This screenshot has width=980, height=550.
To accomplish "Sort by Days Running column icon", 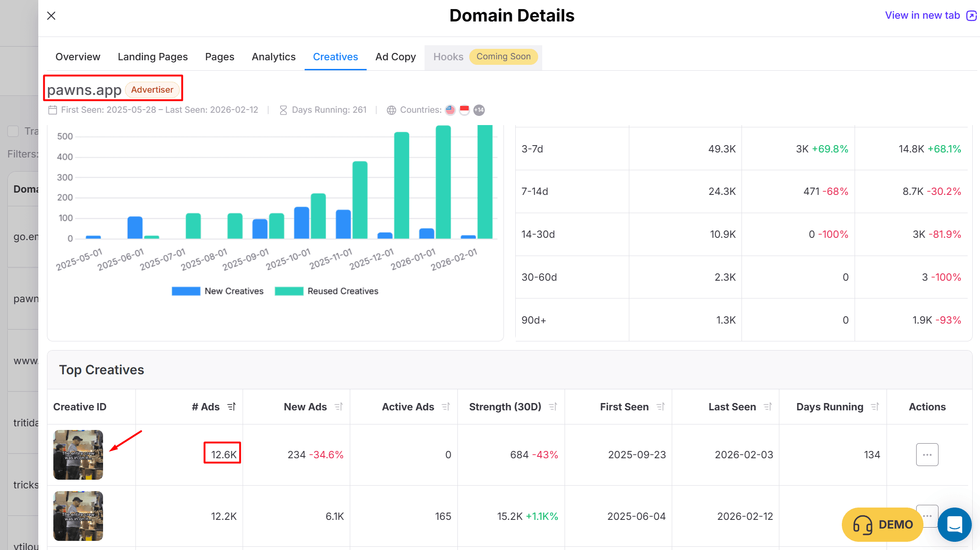I will tap(875, 407).
